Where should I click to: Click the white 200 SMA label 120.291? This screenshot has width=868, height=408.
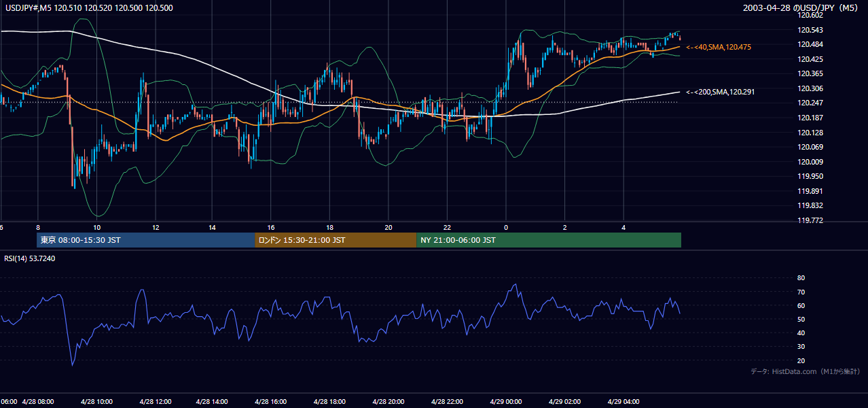coord(720,92)
